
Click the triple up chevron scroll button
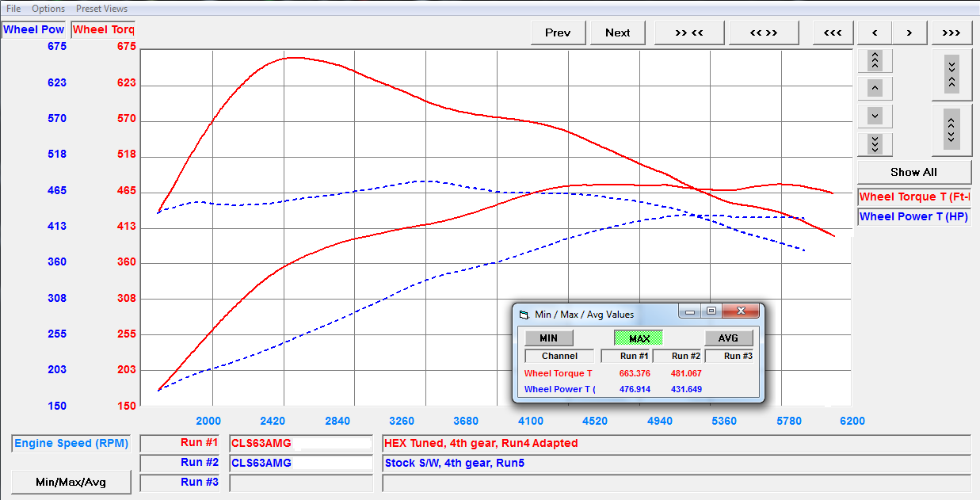pyautogui.click(x=875, y=60)
